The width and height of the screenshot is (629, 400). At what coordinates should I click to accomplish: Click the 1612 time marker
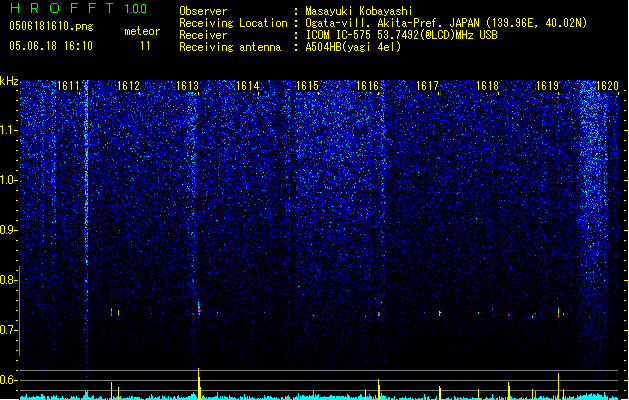128,86
